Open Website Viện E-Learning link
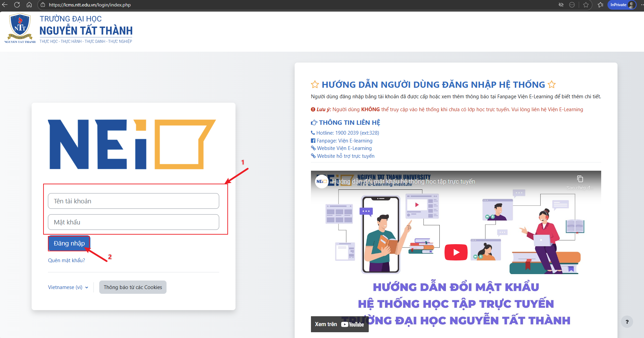The image size is (644, 338). 344,148
